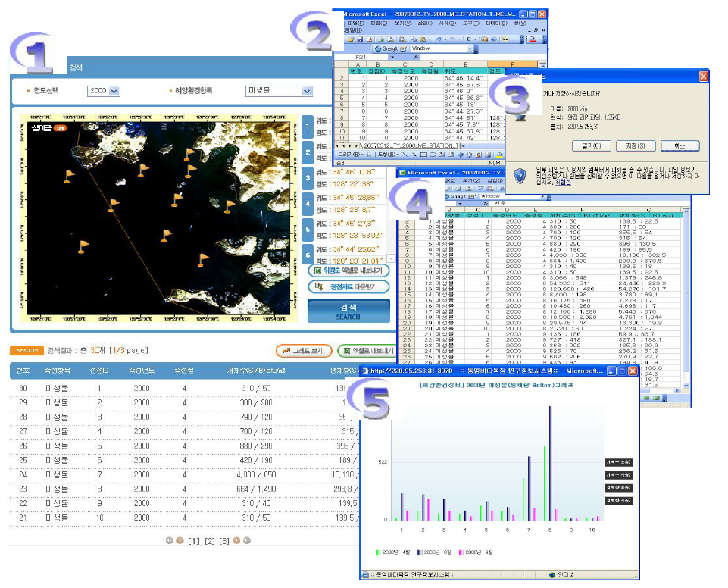Click the 그래프 보기 button
Viewport: 728px width, 588px height.
[x=304, y=351]
